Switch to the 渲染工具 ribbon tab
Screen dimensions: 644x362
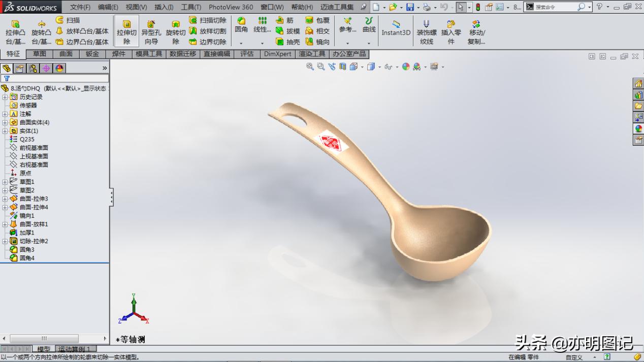[x=311, y=54]
